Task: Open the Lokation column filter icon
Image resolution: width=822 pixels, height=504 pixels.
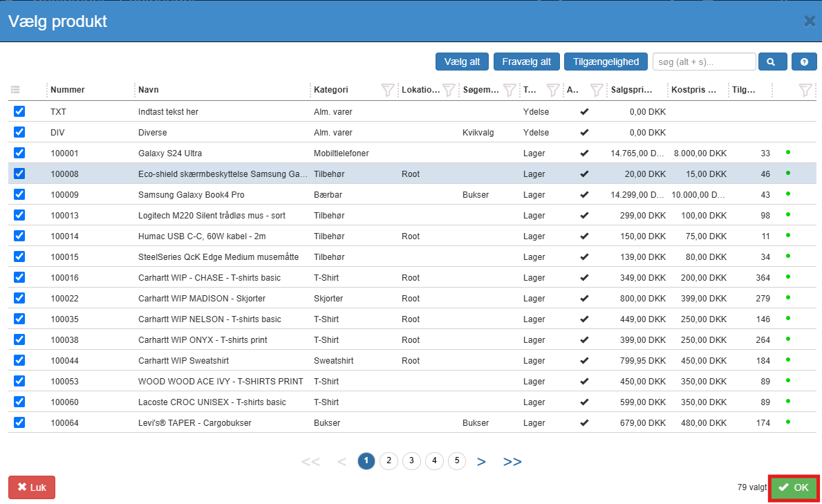Action: click(449, 90)
